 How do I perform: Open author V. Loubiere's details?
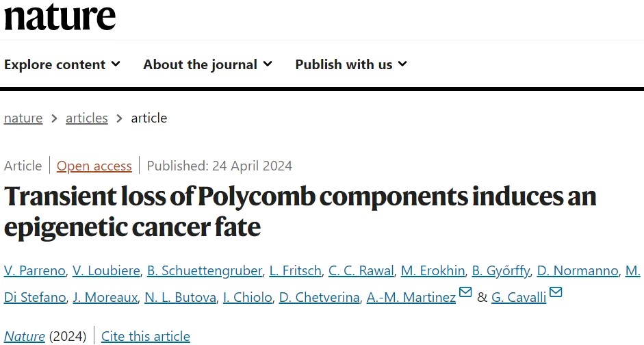point(106,270)
